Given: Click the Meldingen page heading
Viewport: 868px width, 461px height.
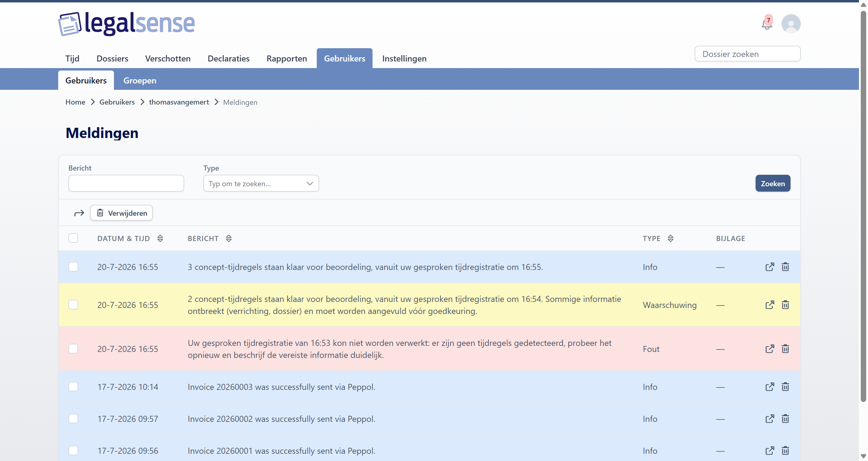Looking at the screenshot, I should pyautogui.click(x=102, y=133).
